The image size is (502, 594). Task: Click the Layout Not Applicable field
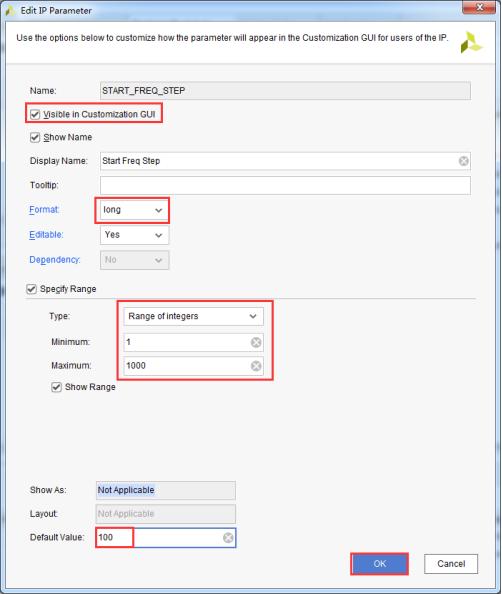[x=166, y=514]
